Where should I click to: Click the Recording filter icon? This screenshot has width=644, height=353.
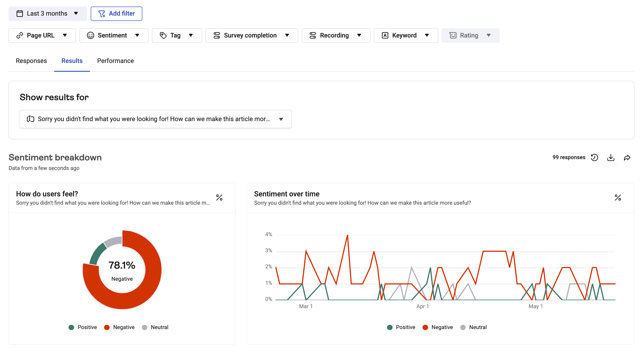[x=313, y=36]
